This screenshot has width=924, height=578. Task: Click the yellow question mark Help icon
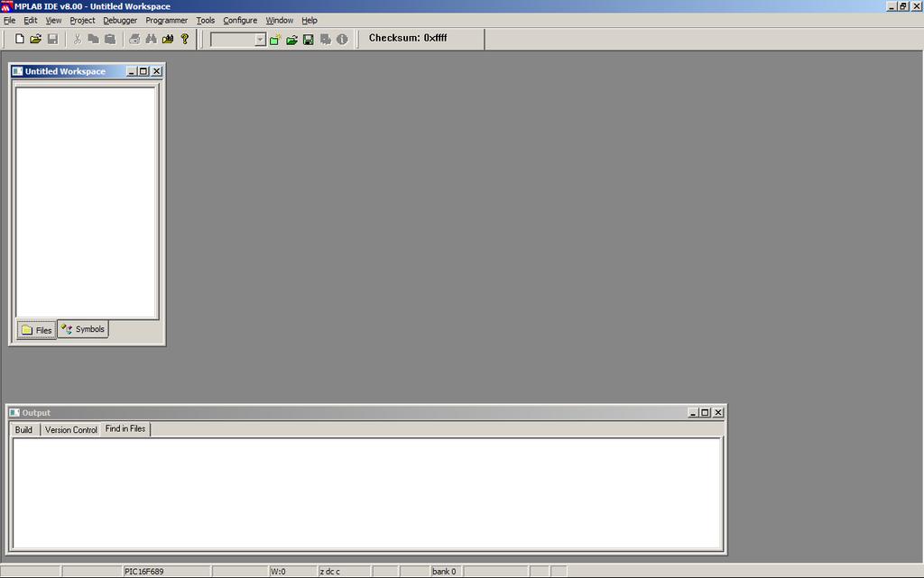184,40
